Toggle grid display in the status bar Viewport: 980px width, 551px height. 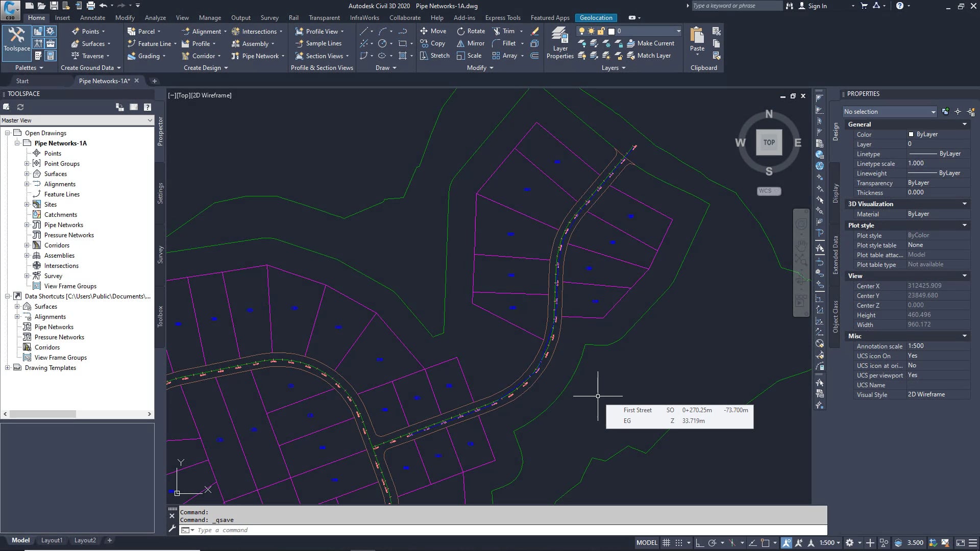click(667, 542)
